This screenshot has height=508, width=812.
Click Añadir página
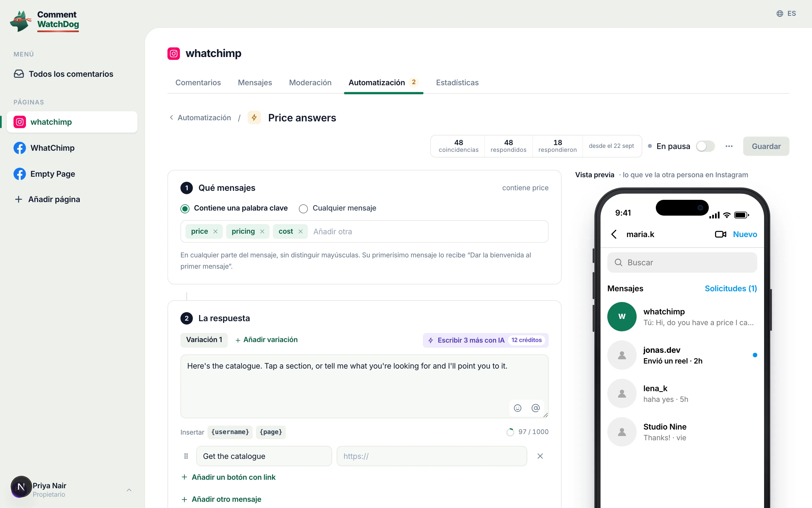tap(48, 199)
